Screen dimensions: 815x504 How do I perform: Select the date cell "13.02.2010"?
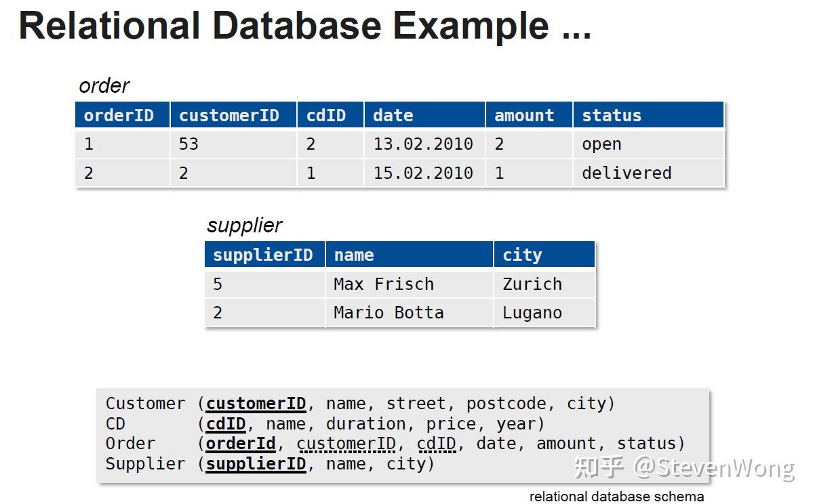coord(423,144)
